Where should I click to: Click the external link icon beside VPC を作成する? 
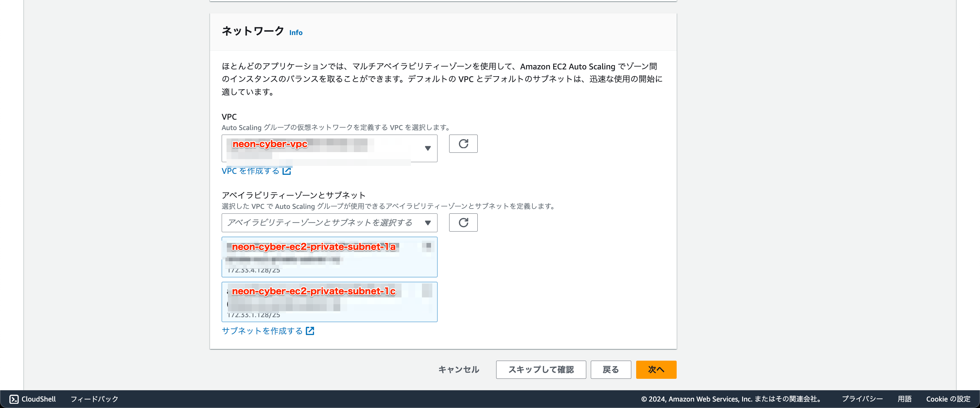(x=287, y=171)
